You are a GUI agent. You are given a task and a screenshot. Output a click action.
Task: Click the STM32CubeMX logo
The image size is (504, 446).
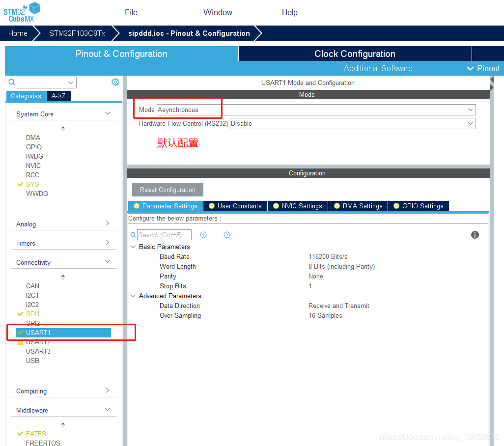pyautogui.click(x=22, y=12)
